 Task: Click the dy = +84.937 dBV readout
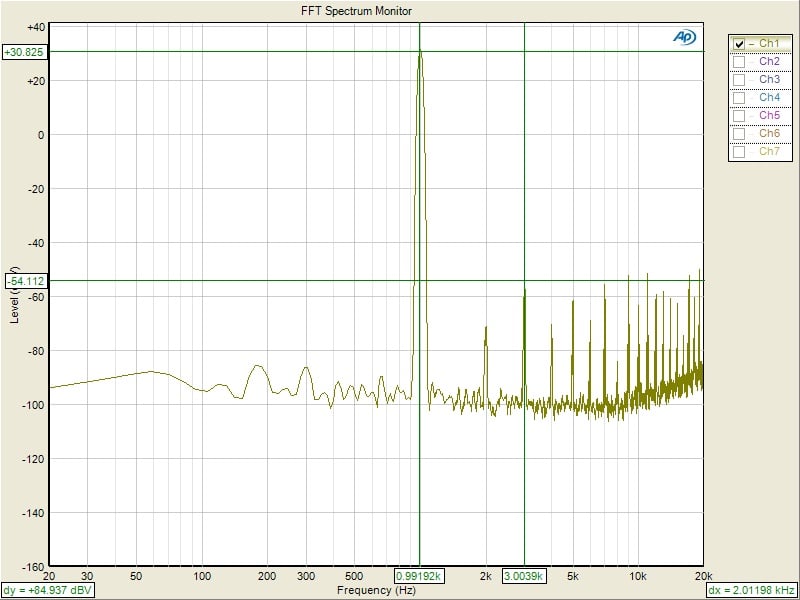(x=48, y=591)
